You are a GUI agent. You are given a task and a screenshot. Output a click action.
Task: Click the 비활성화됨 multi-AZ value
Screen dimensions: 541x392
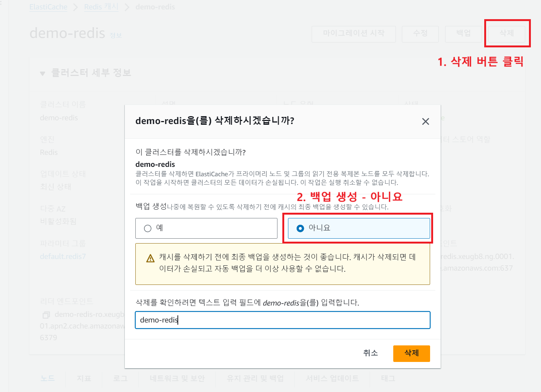coord(58,221)
